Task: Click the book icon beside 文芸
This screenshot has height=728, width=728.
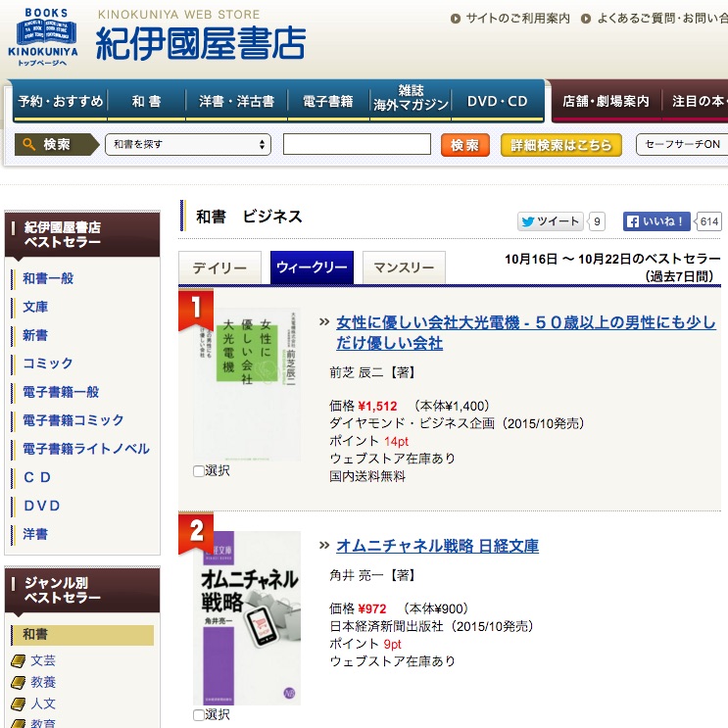Action: 18,660
